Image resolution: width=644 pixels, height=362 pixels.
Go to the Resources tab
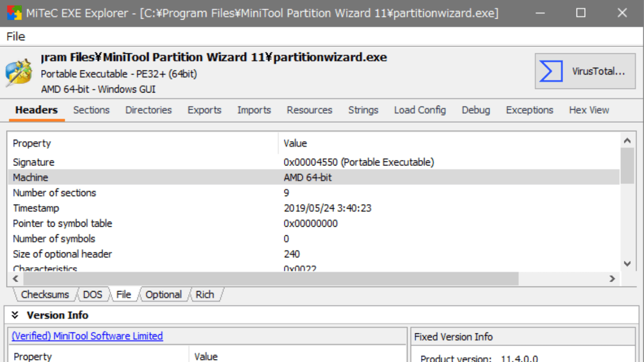click(309, 110)
